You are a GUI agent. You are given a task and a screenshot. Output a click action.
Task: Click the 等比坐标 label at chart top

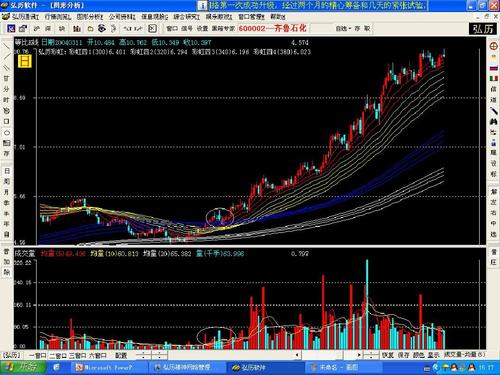(27, 42)
